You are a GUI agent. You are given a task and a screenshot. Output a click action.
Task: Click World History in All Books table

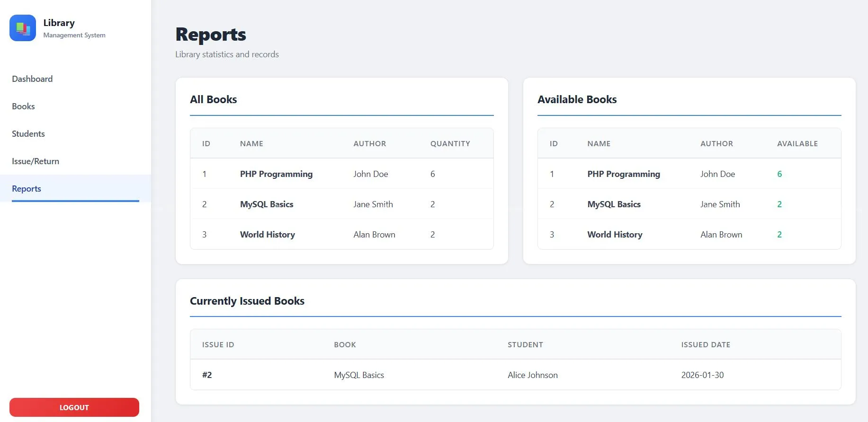[x=268, y=235]
